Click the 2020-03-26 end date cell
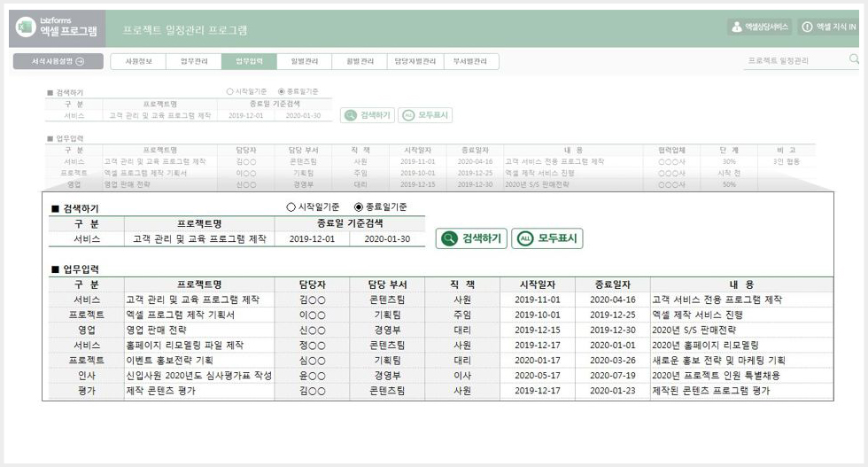 613,360
